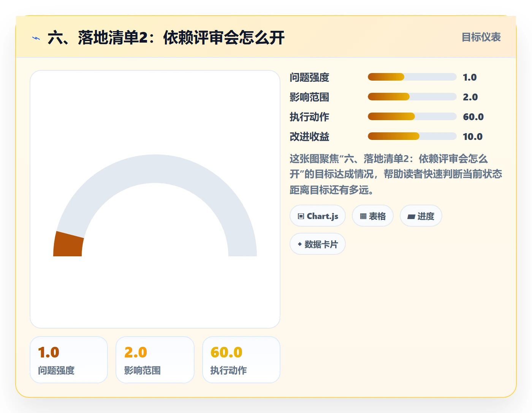This screenshot has height=413, width=532.
Task: Select the 进度 tag pill
Action: tap(421, 216)
